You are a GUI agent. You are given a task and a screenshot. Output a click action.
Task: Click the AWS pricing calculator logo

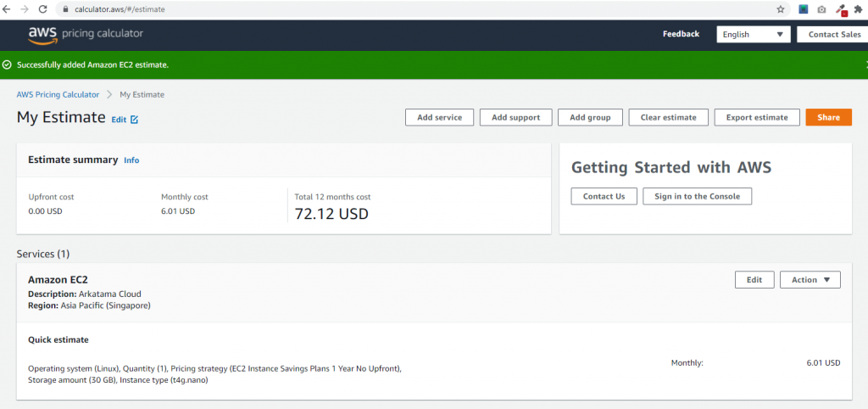(86, 34)
